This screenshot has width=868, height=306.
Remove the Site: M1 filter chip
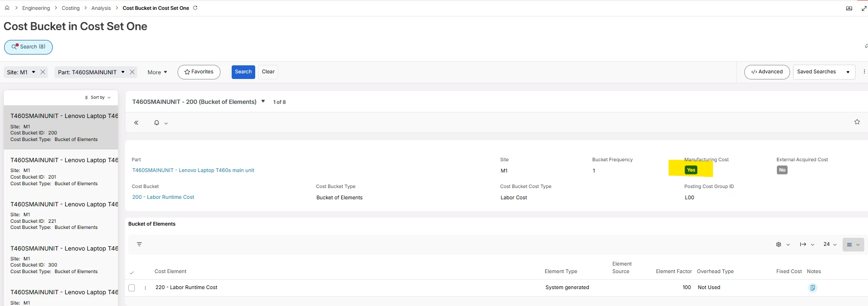tap(43, 72)
